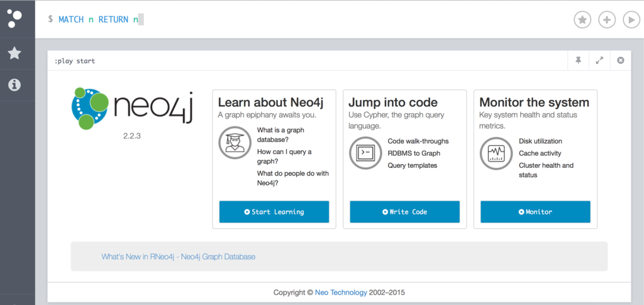Expand the :play start frame to fullscreen
Screen dimensions: 644x305
(599, 61)
